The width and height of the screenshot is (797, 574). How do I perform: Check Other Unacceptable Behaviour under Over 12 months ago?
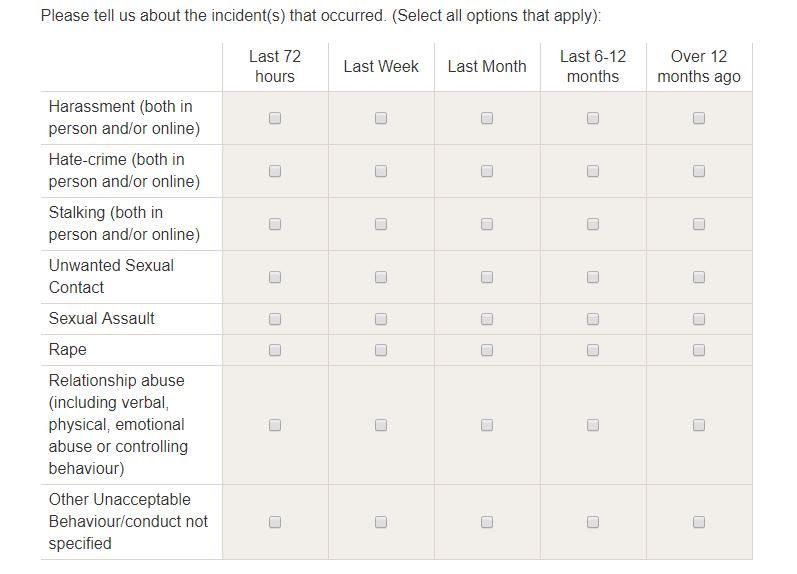[x=698, y=522]
